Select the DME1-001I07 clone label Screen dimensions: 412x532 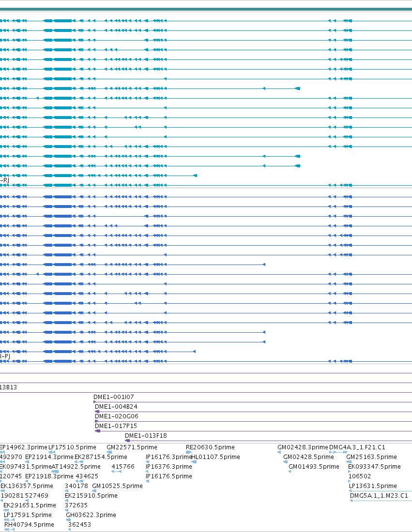113,397
